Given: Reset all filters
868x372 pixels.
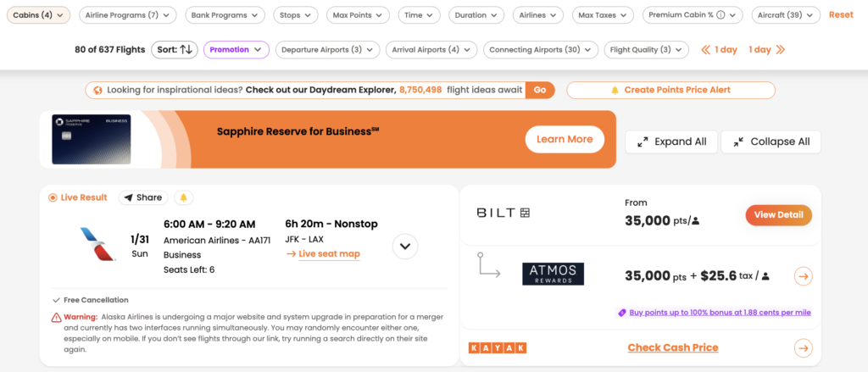Looking at the screenshot, I should pos(841,15).
